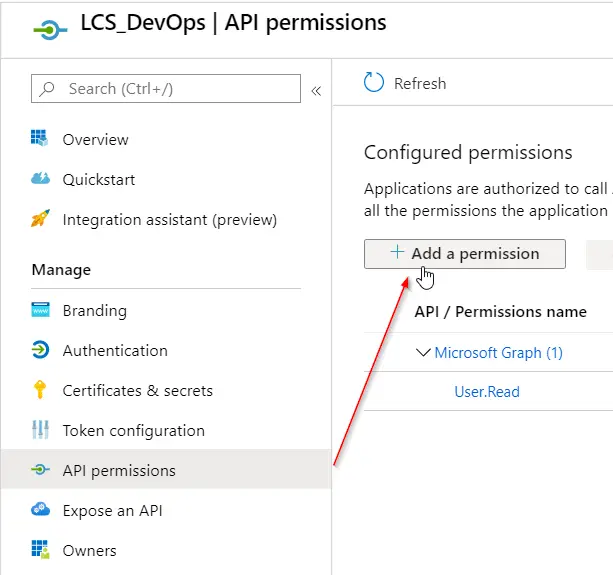Open Token configuration
613x575 pixels.
click(134, 431)
